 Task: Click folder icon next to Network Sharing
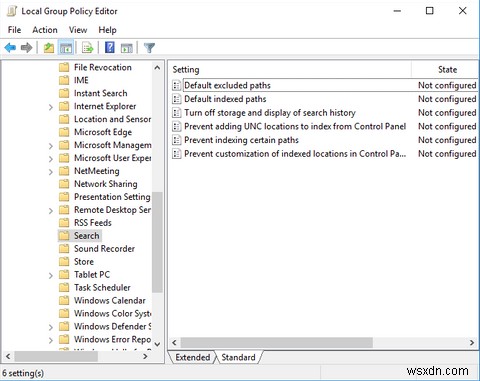(64, 184)
